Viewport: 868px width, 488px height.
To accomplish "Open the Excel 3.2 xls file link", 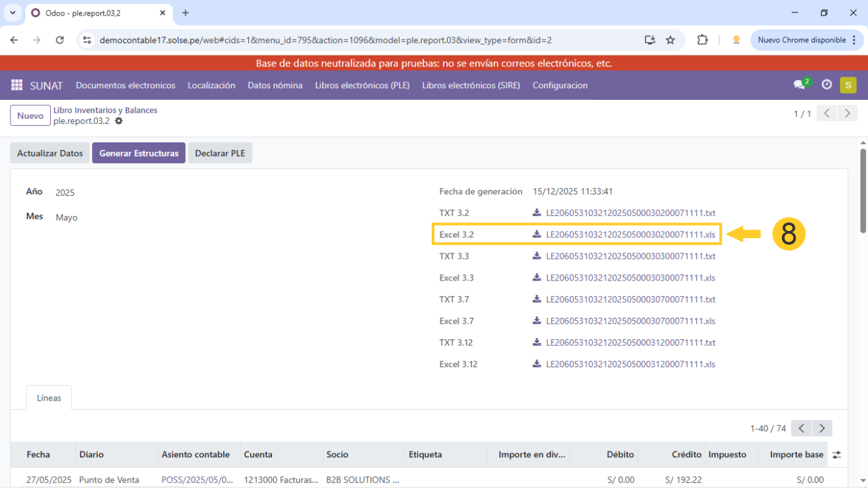I will [630, 235].
